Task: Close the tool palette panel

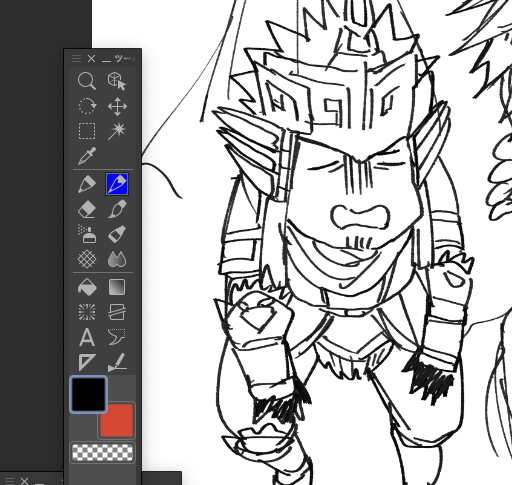Action: click(x=91, y=59)
